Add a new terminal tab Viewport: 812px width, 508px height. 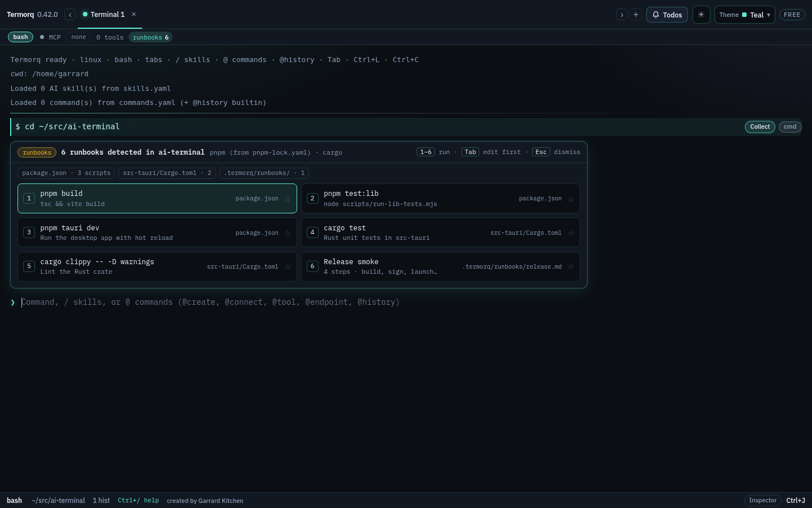click(636, 15)
